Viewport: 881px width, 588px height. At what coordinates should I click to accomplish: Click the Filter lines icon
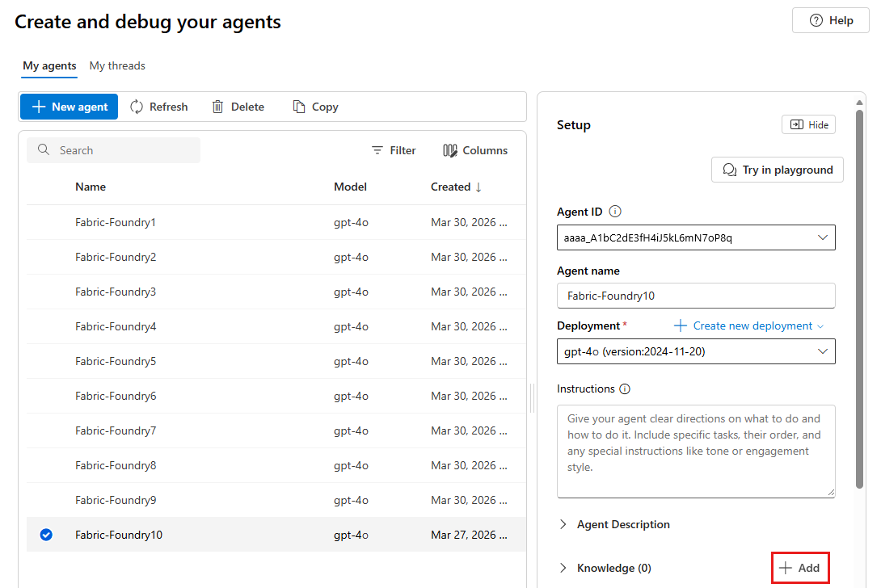[377, 150]
